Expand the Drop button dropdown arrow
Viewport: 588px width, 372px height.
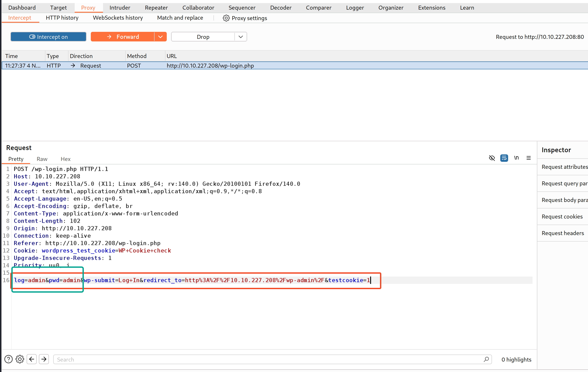point(241,37)
